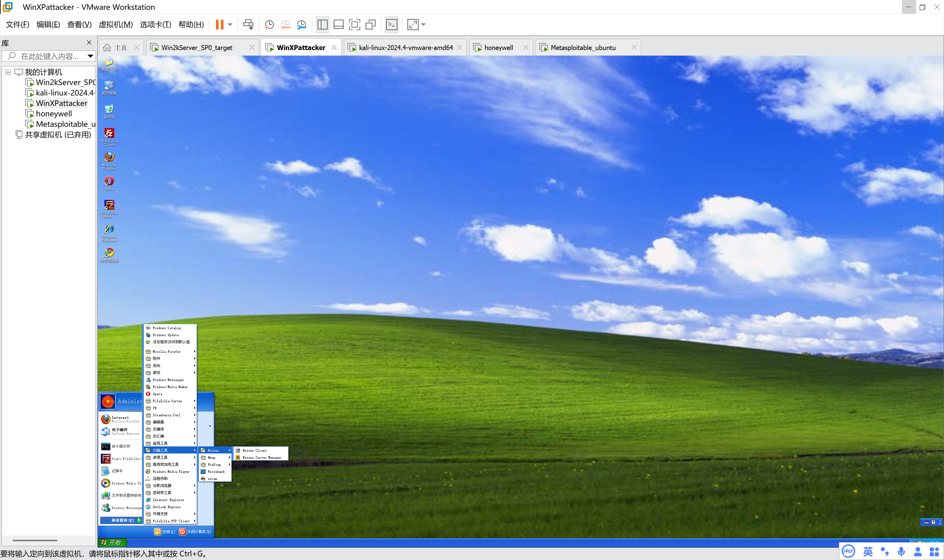Click the orange Suspend (pause) VM button
The image size is (944, 560).
[x=219, y=25]
